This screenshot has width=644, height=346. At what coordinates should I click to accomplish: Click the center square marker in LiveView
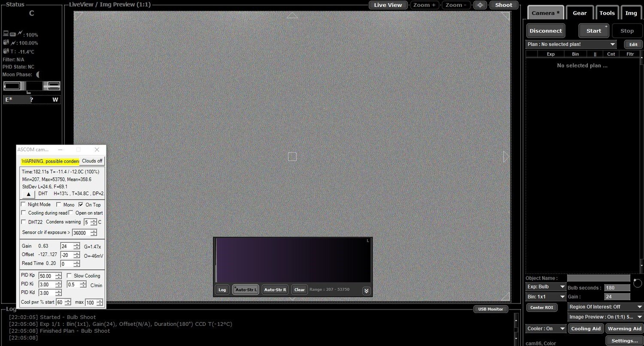[292, 156]
